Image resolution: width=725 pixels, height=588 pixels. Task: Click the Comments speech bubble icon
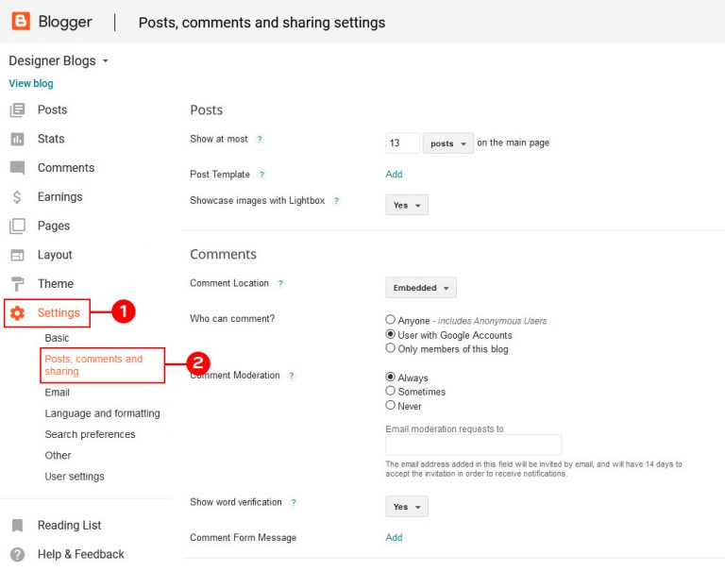point(17,168)
